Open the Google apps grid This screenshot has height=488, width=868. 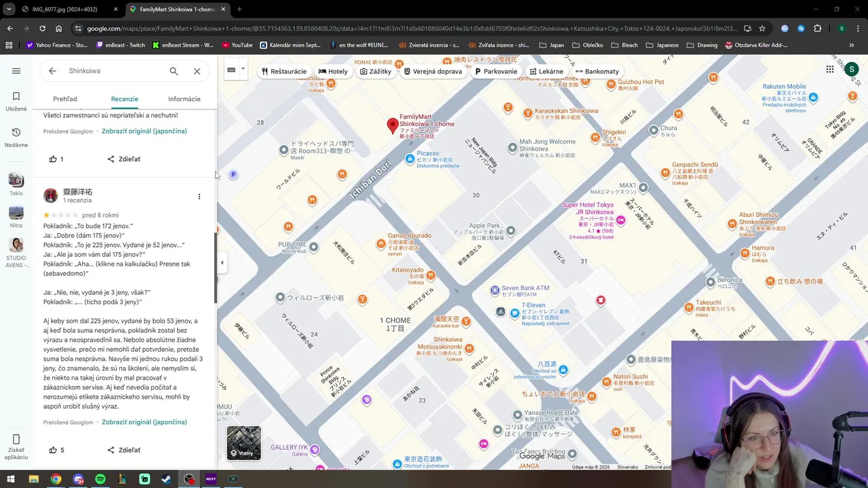pyautogui.click(x=829, y=69)
